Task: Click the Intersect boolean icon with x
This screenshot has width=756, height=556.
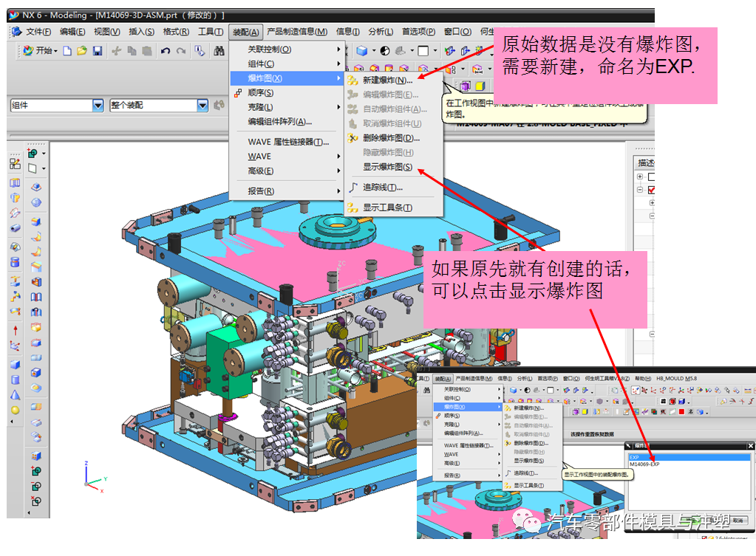Action: (36, 501)
